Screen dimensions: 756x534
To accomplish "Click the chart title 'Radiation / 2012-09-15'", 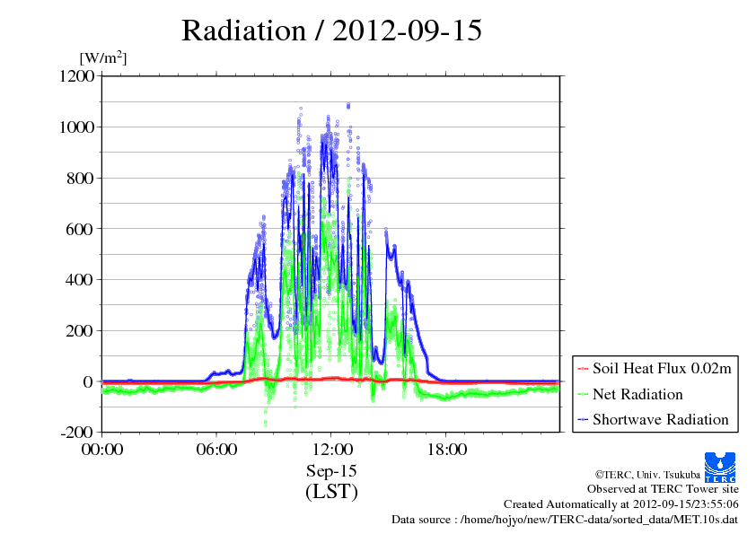I will click(x=331, y=31).
